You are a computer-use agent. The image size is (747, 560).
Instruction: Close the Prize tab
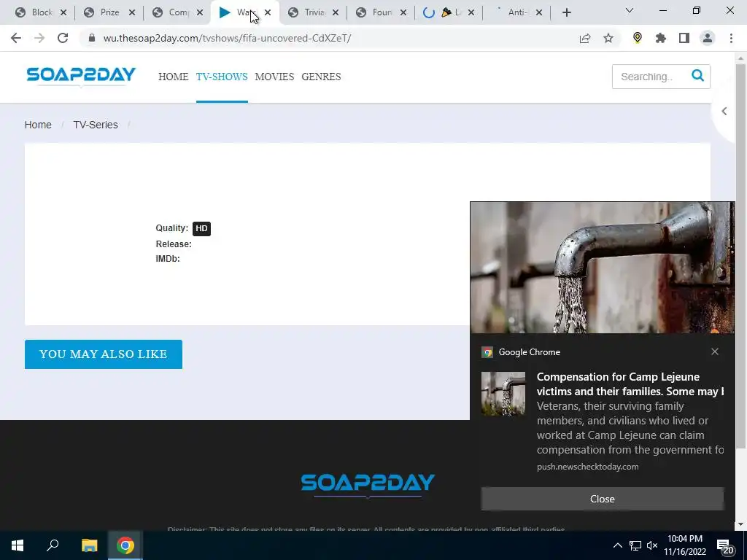[132, 13]
